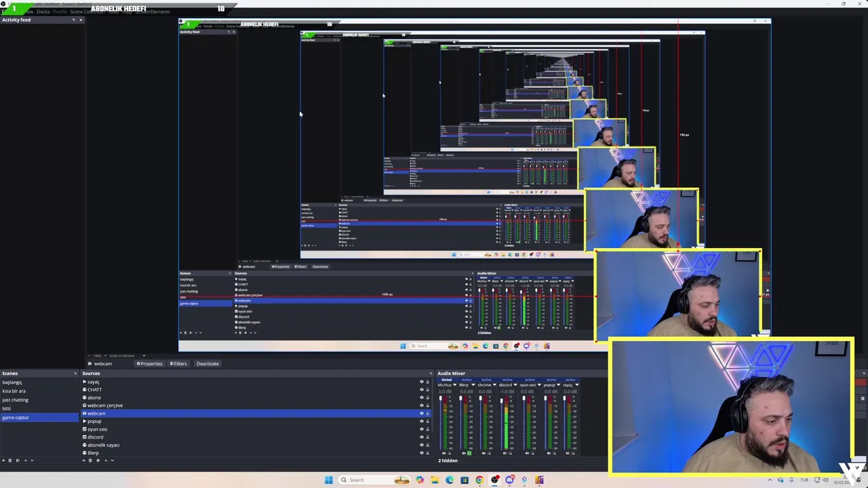Click the Windows taskbar Search field
Screen dimensions: 868x488
[x=373, y=480]
